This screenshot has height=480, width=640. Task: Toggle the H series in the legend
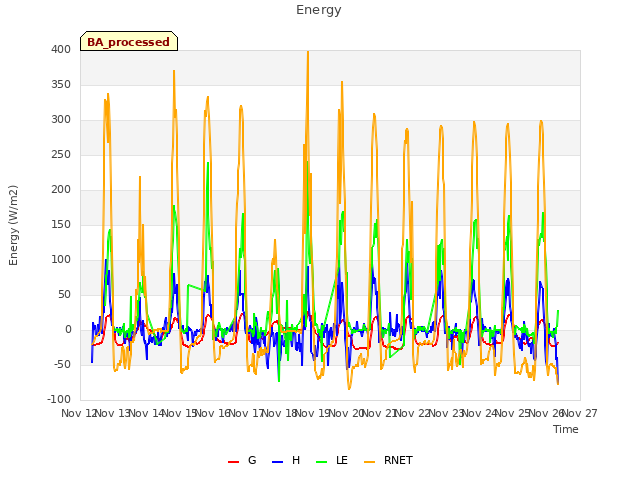coord(286,460)
